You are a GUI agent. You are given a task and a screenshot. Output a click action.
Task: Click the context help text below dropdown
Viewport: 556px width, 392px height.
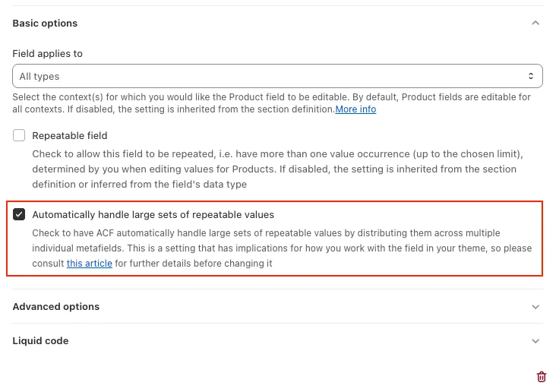pos(272,103)
